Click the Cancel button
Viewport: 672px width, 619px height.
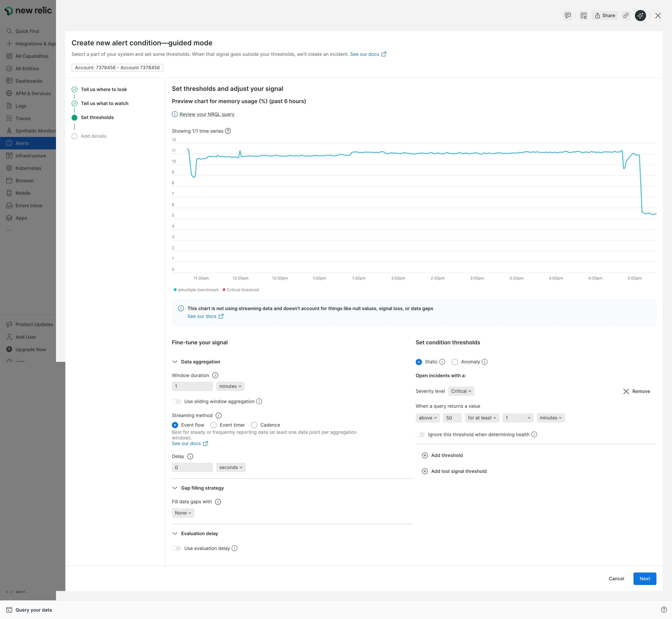(x=616, y=579)
